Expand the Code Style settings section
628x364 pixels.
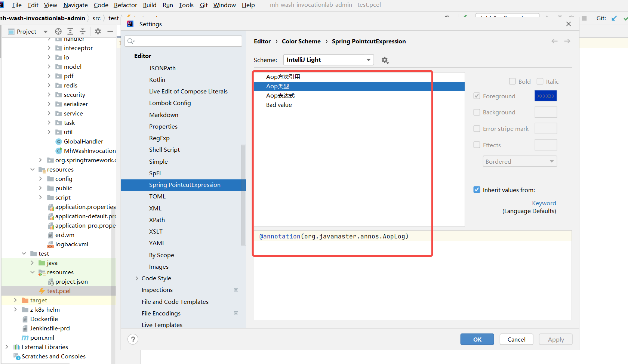click(x=137, y=278)
